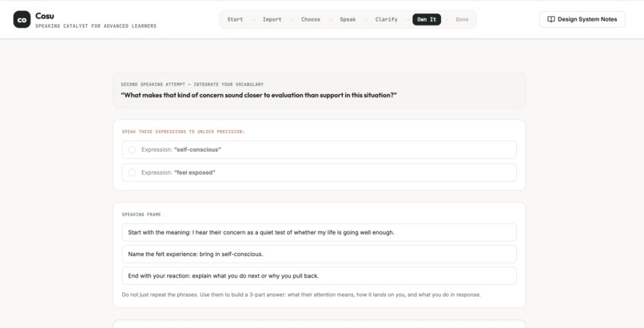Click the Cosu logo icon

22,19
